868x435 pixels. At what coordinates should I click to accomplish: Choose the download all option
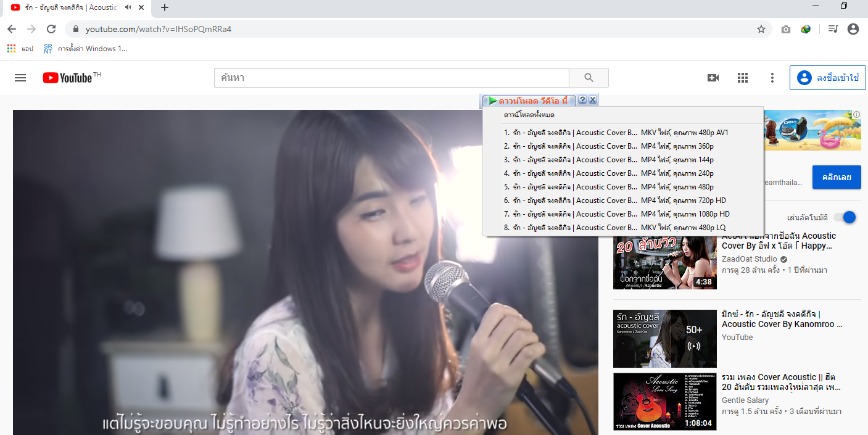point(529,115)
